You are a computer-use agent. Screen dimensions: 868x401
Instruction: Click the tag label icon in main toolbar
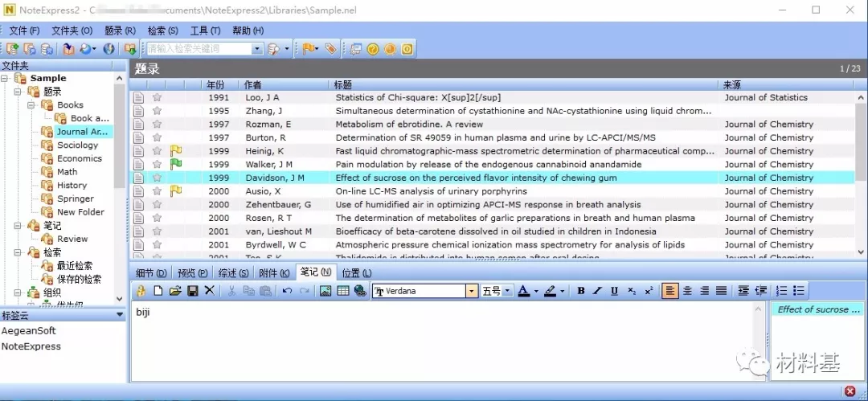click(330, 49)
